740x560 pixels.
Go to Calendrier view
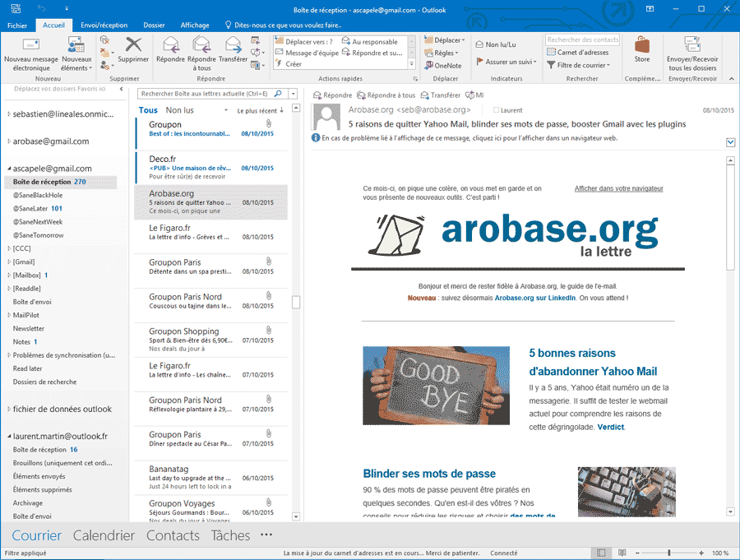(x=104, y=535)
